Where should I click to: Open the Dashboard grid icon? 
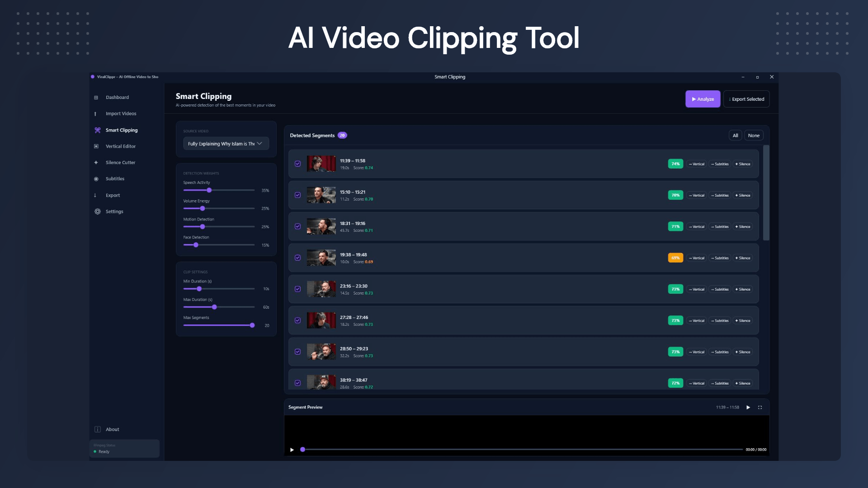click(x=96, y=98)
